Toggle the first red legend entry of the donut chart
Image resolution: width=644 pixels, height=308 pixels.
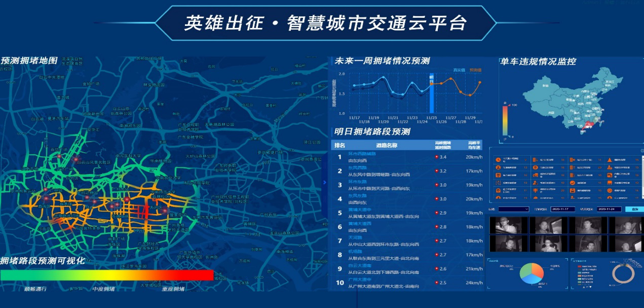point(580,266)
